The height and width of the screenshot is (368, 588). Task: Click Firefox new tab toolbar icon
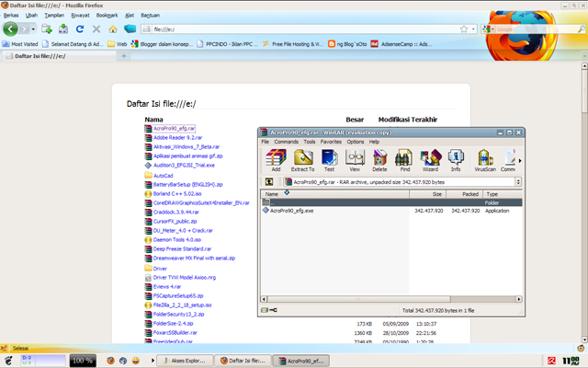coord(47,29)
